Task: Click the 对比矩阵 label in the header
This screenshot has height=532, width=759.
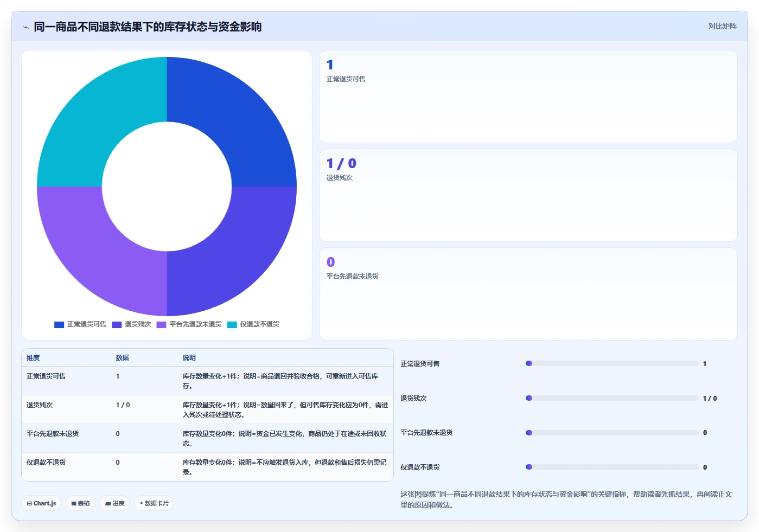Action: click(722, 26)
